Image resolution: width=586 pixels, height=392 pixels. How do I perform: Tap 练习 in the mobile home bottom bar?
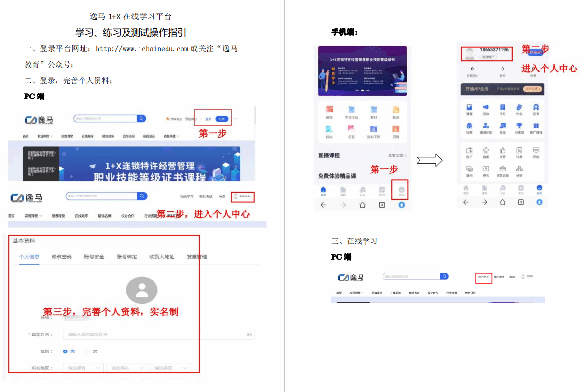coord(382,191)
